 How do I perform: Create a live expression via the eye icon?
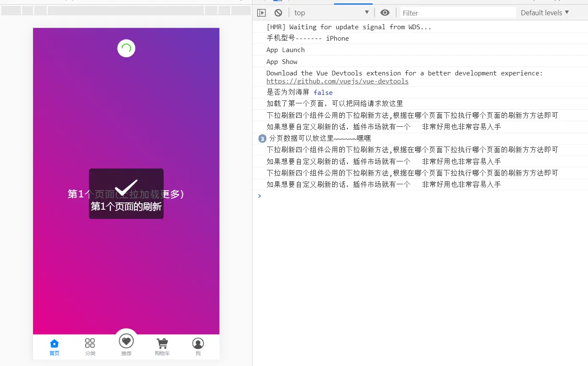(385, 12)
